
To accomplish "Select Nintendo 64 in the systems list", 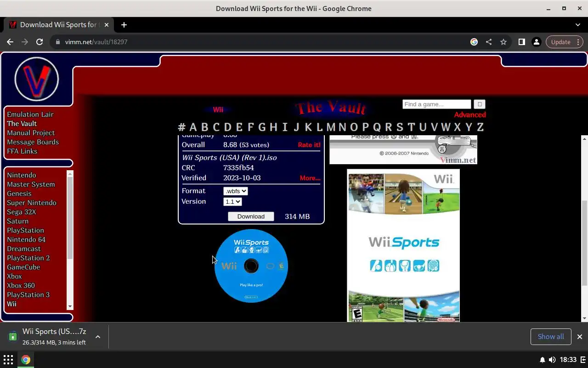I will (x=26, y=240).
